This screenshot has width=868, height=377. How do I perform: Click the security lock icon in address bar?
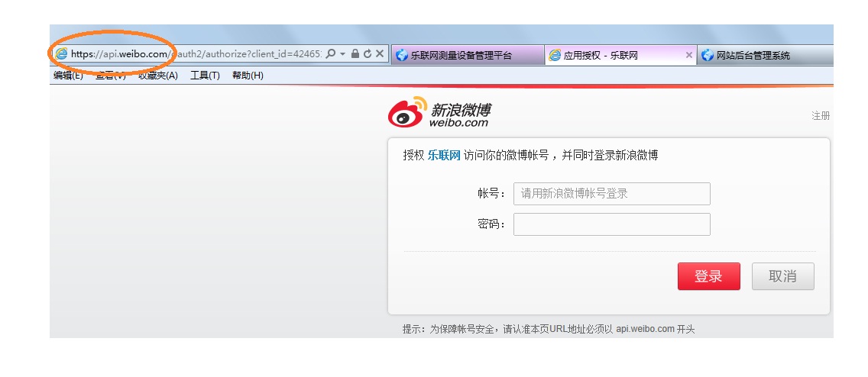tap(355, 54)
